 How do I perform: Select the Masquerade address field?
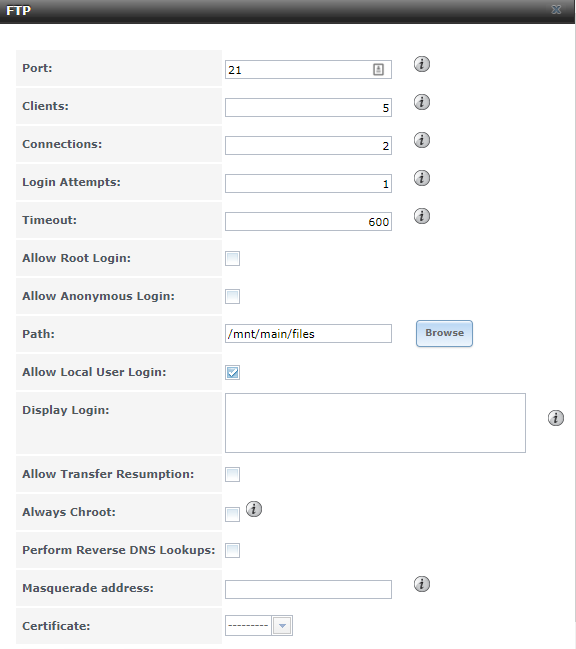(308, 589)
